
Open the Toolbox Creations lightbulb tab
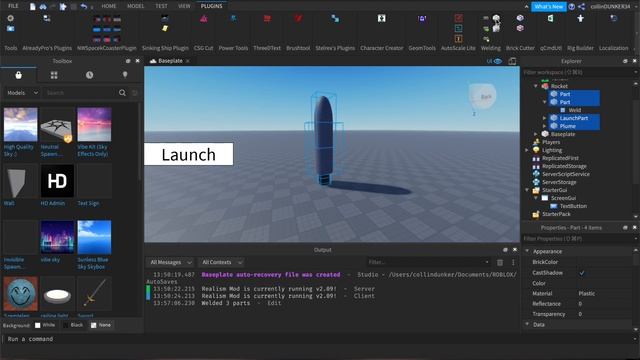tap(125, 75)
